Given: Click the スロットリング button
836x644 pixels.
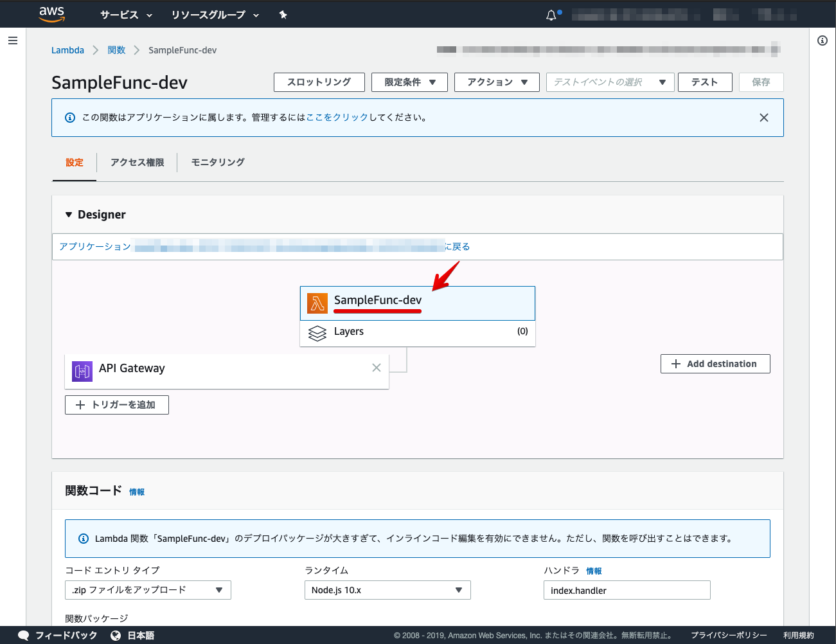Looking at the screenshot, I should [319, 82].
